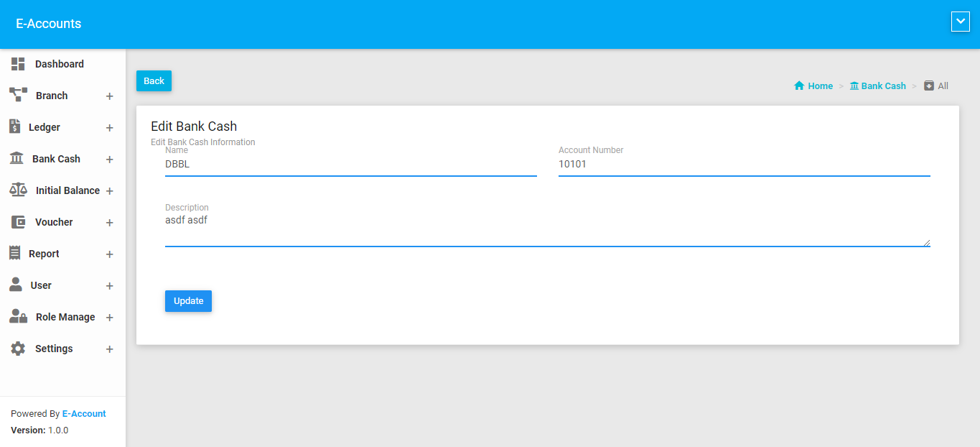Click the Initial Balance scales icon
Viewport: 980px width, 447px height.
18,190
